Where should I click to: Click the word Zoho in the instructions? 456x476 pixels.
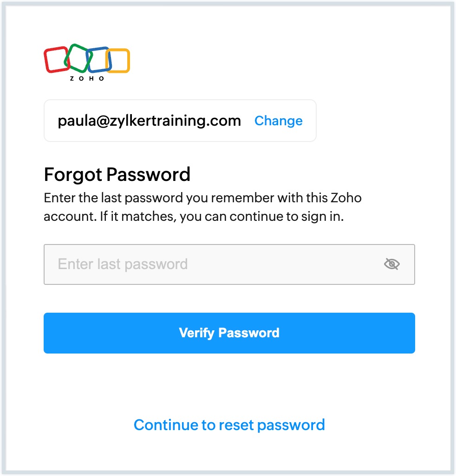345,198
